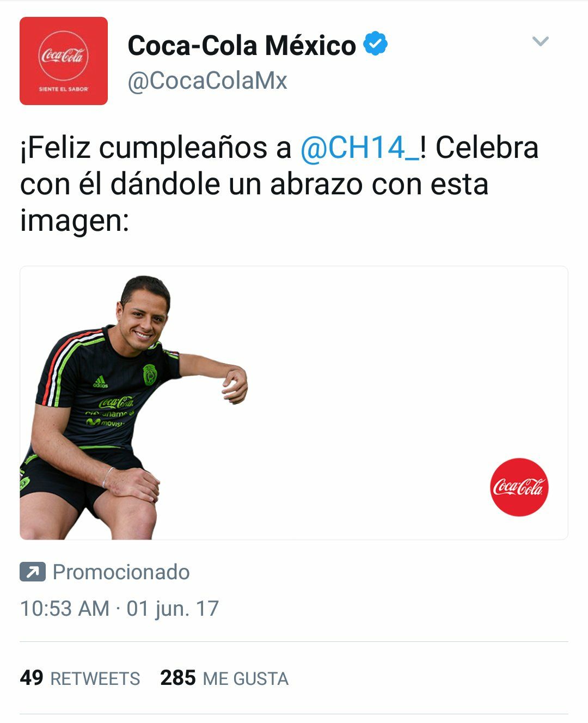
Task: Visit the @CocaColaMx handle
Action: click(207, 81)
